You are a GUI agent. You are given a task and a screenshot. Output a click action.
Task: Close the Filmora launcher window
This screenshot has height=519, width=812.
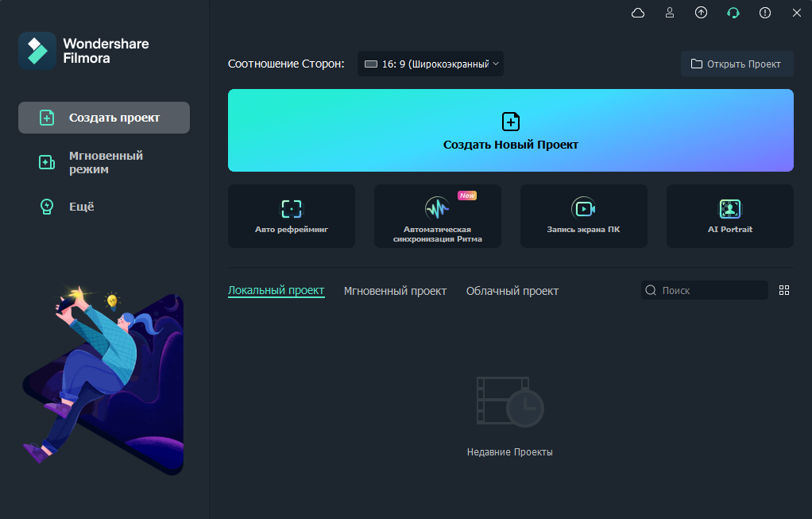[x=796, y=13]
